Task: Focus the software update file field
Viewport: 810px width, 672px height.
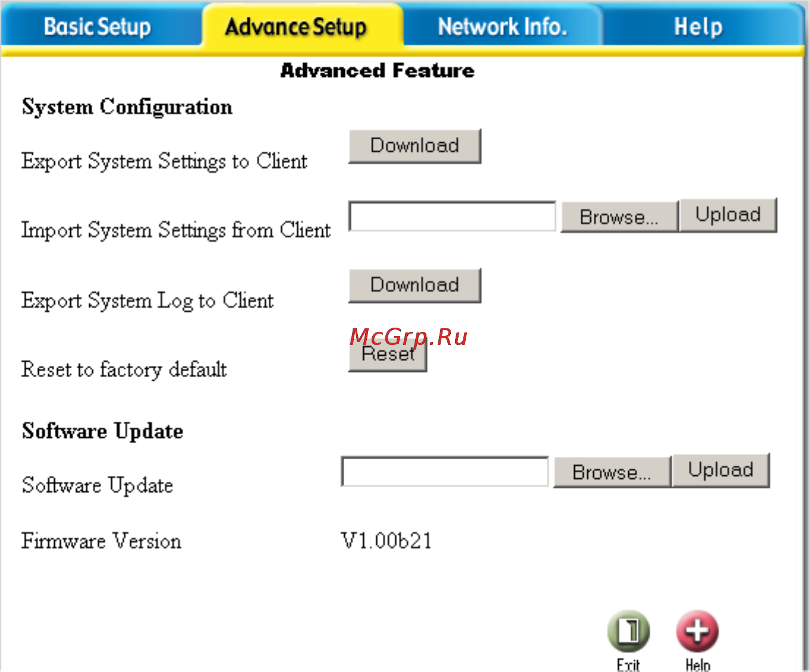Action: [x=445, y=471]
